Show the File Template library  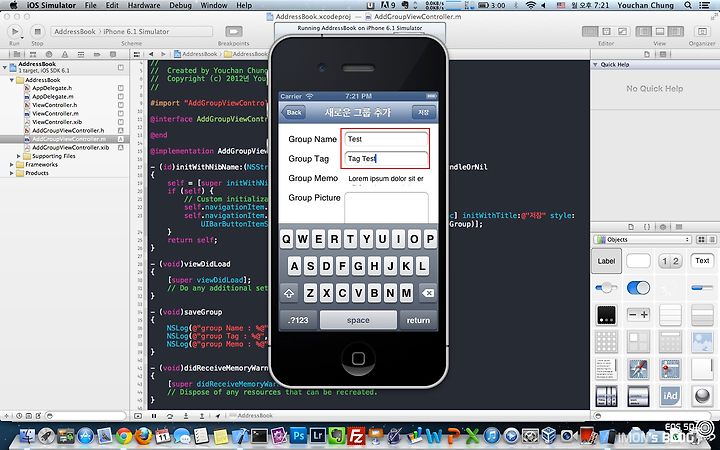click(x=631, y=227)
